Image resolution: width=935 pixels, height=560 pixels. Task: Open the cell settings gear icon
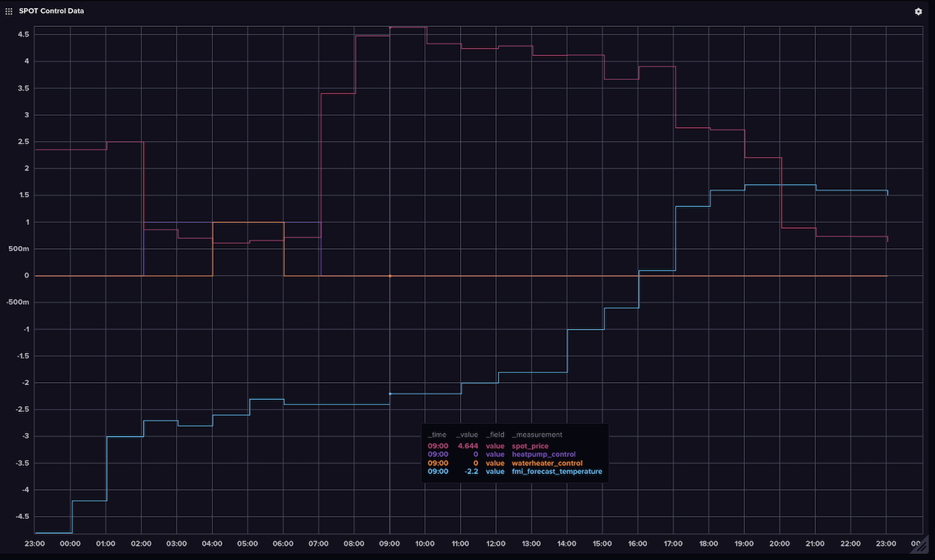click(x=919, y=11)
